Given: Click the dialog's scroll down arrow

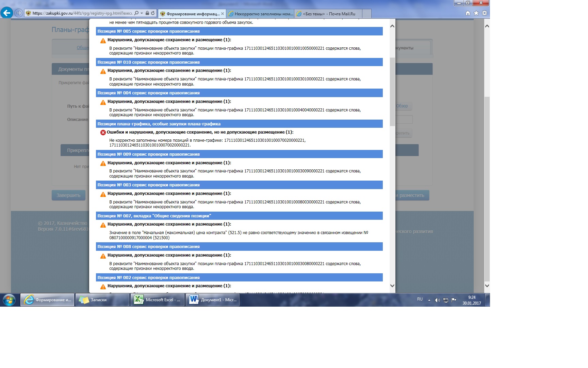Looking at the screenshot, I should tap(392, 286).
